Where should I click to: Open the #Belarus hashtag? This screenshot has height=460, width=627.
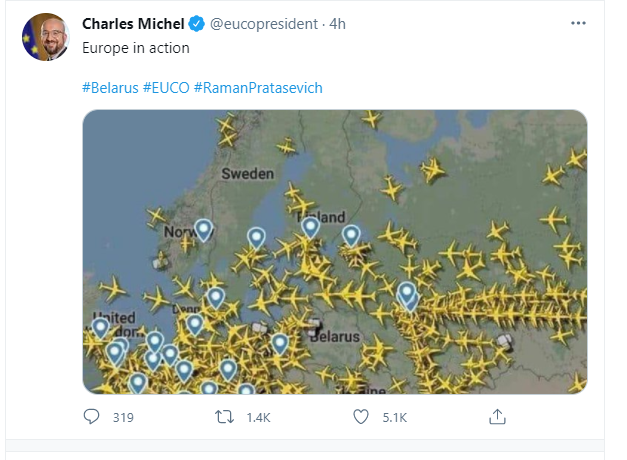[x=109, y=87]
